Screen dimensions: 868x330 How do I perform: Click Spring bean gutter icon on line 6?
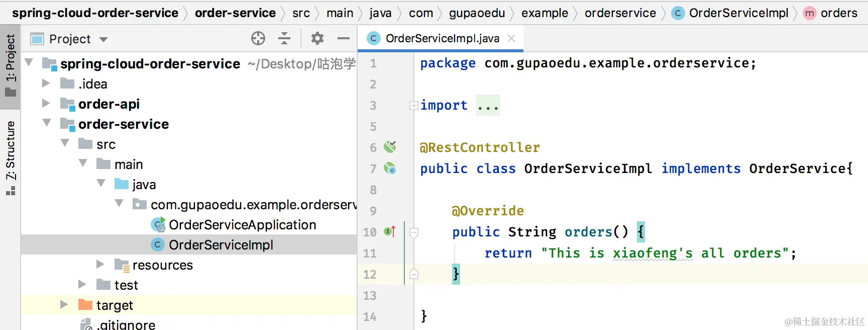pos(390,146)
